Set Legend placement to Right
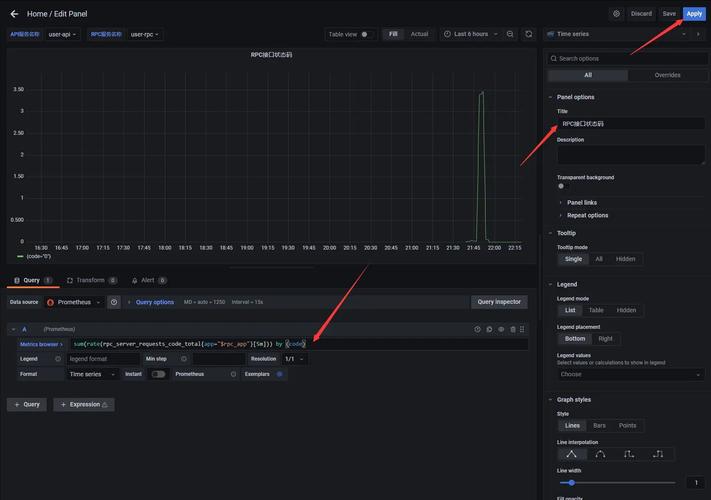 [605, 339]
